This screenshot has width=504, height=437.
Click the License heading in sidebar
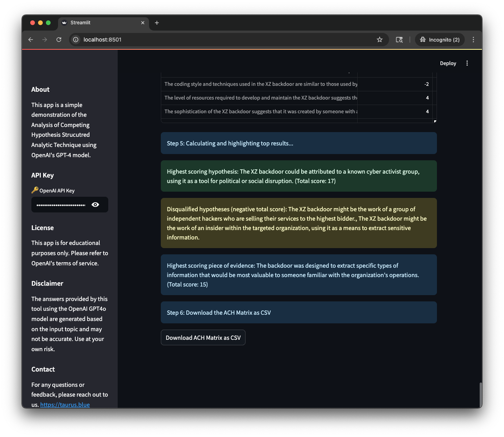coord(42,228)
